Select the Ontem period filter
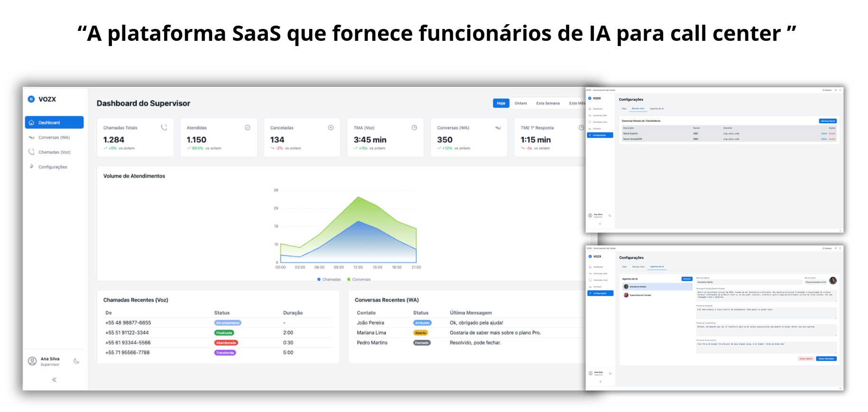The height and width of the screenshot is (412, 868). 521,103
